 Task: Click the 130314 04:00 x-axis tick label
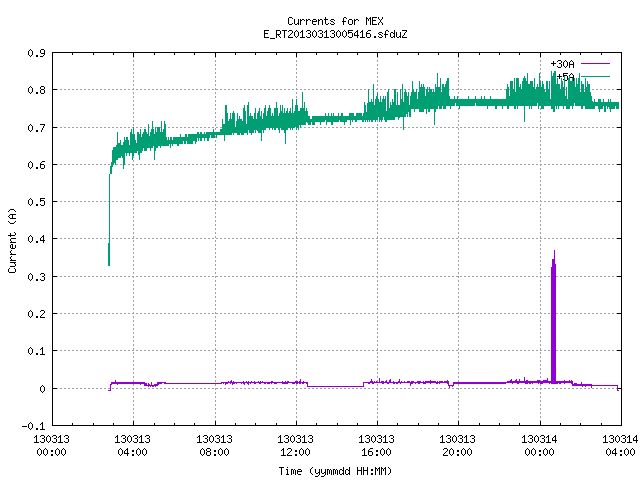[x=620, y=446]
